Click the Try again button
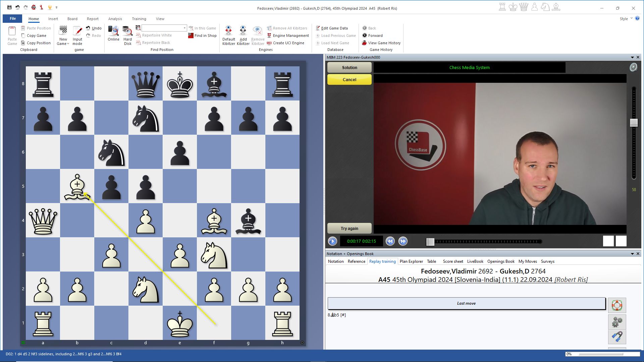644x362 pixels. click(349, 228)
